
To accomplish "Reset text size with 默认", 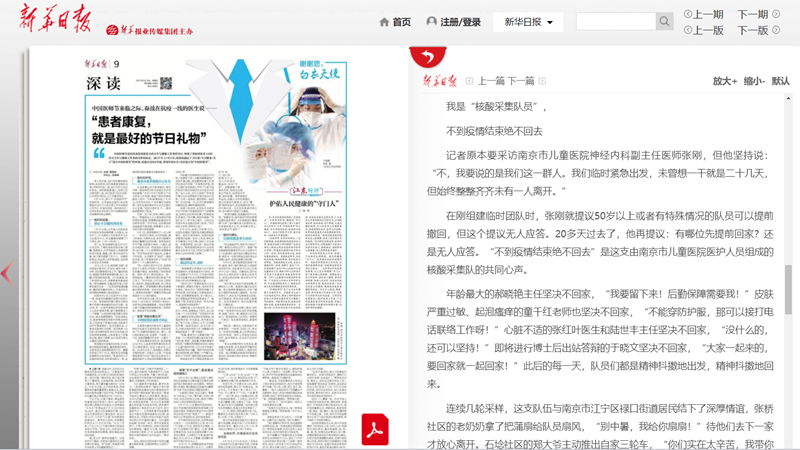I will tap(780, 81).
